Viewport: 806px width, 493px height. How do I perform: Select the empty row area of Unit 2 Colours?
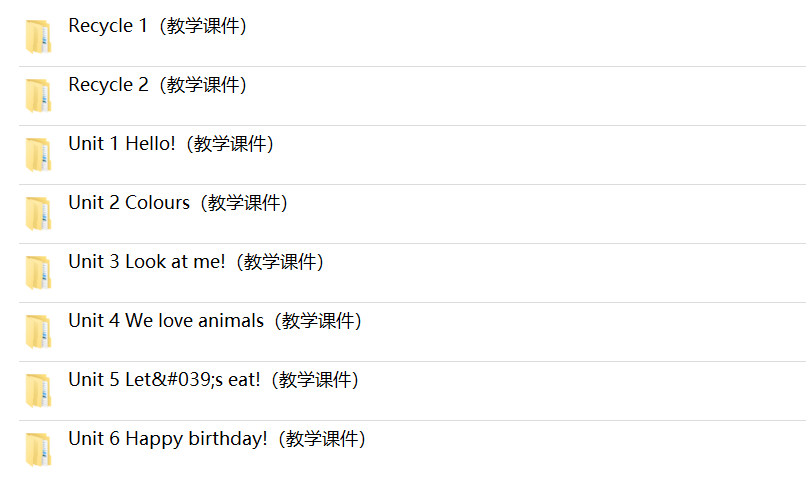(545, 214)
